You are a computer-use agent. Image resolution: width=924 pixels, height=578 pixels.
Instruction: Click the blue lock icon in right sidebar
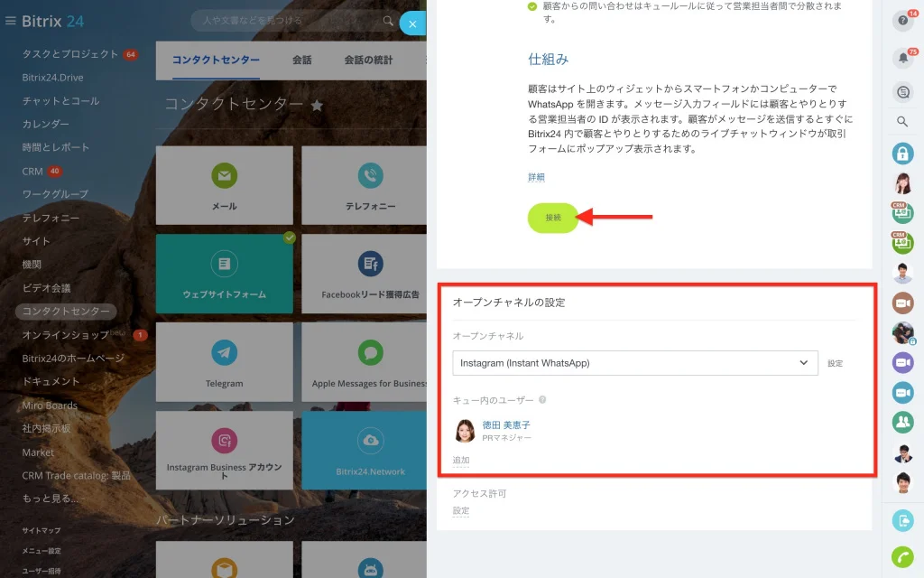point(902,154)
